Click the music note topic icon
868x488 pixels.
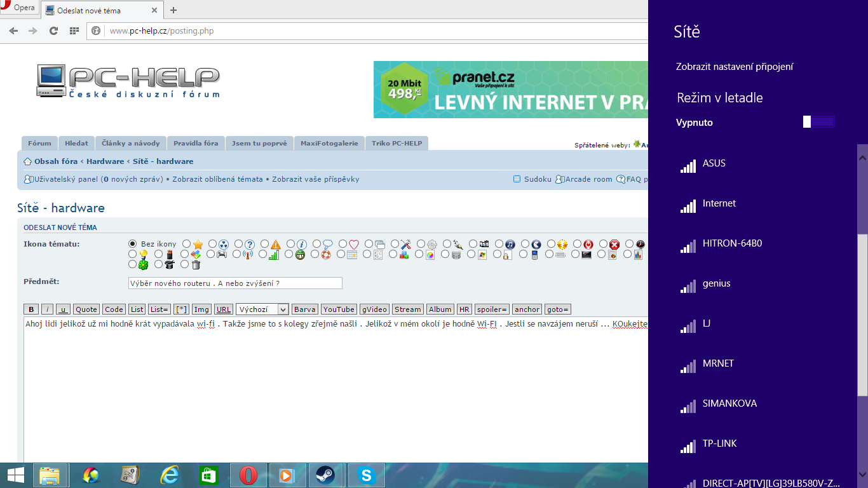(x=510, y=244)
